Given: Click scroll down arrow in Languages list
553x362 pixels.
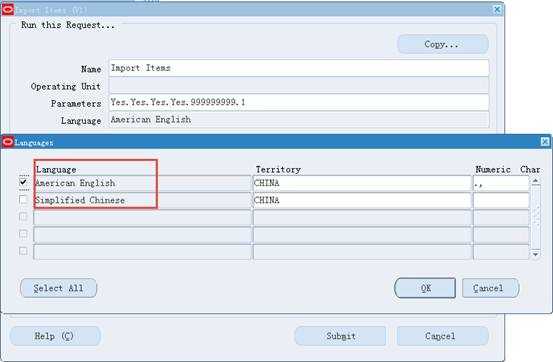Looking at the screenshot, I should [x=536, y=254].
